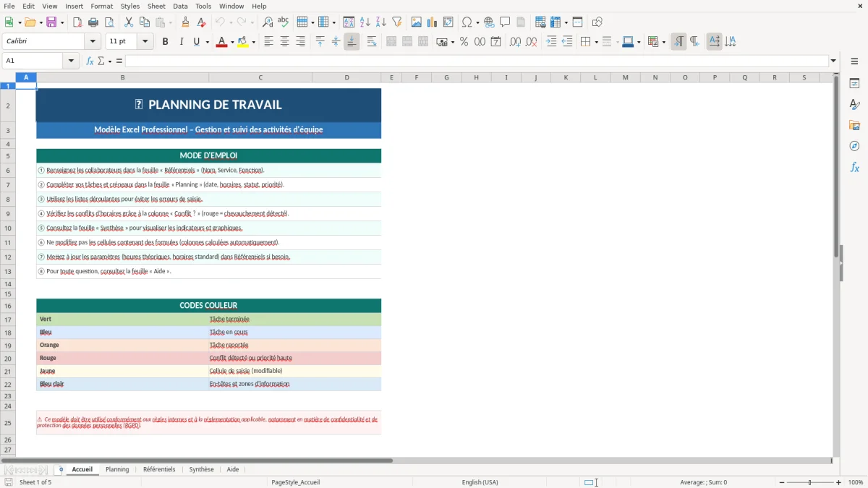Expand background color dropdown arrow
Viewport: 868px width, 488px height.
pos(254,42)
